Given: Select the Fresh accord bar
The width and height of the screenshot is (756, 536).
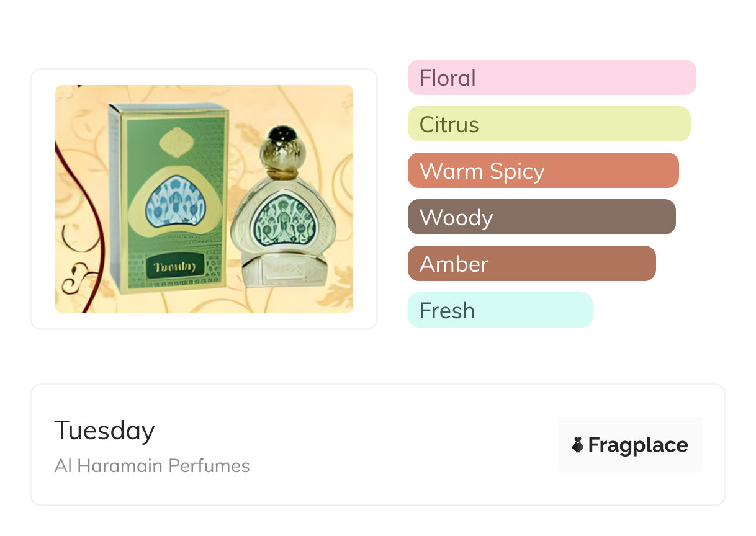Looking at the screenshot, I should click(x=500, y=310).
